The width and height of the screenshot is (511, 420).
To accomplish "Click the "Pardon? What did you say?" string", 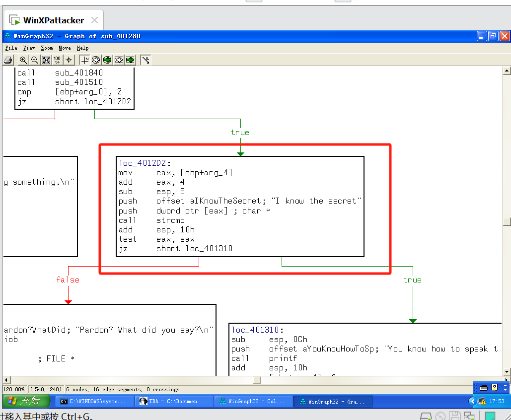I will [145, 330].
